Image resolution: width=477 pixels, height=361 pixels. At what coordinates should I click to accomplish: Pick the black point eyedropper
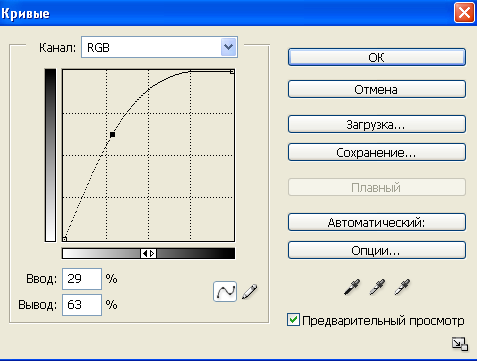(352, 287)
